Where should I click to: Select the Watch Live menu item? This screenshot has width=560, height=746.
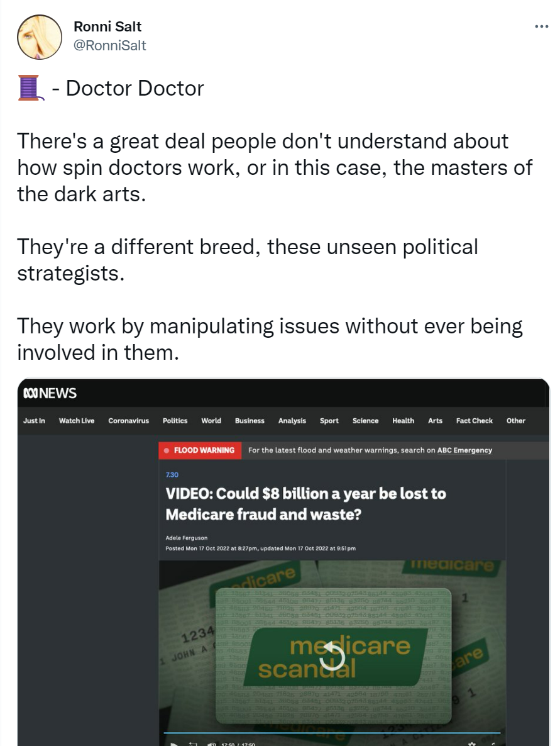click(x=77, y=421)
